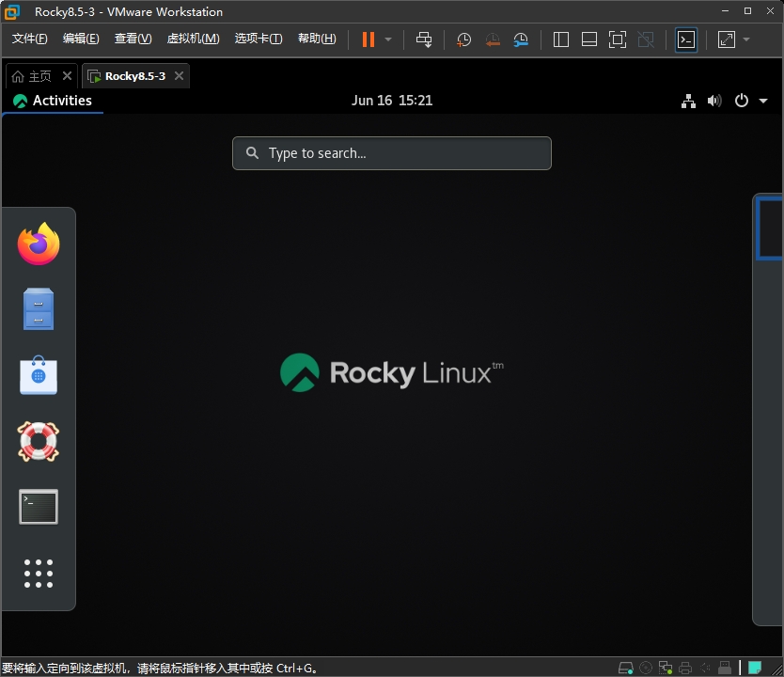Launch Terminal from the dock

tap(39, 507)
